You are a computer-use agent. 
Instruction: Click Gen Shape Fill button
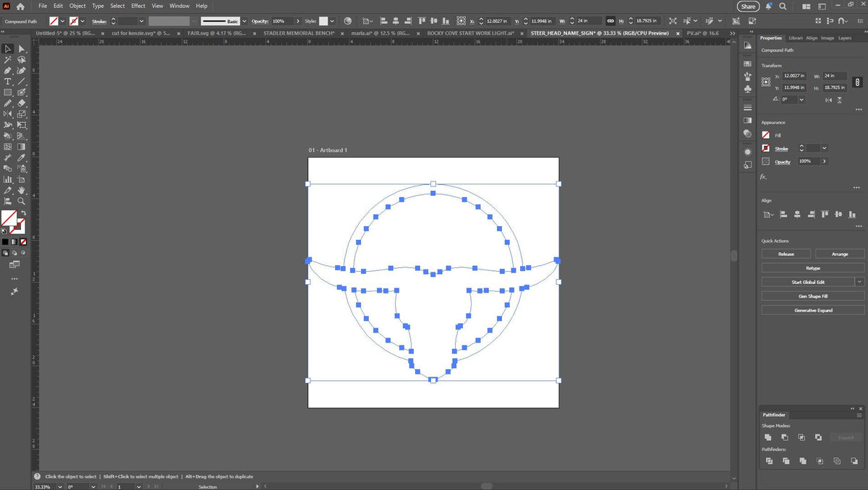[813, 296]
